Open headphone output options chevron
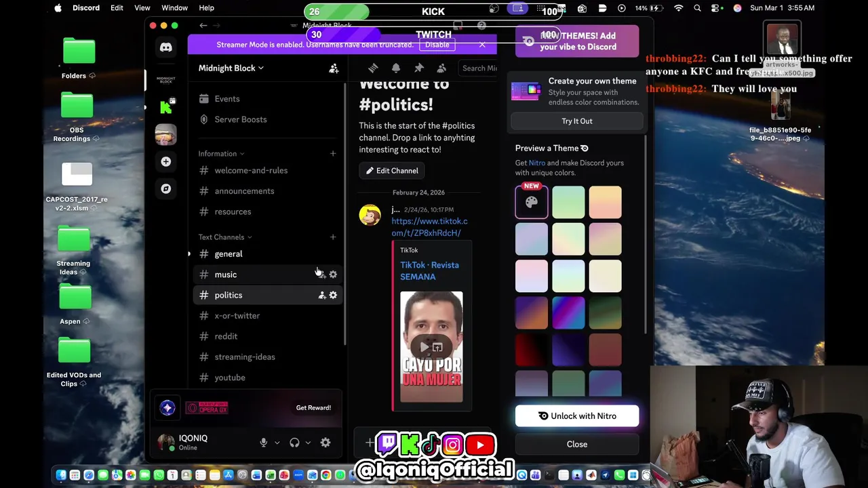 click(308, 443)
